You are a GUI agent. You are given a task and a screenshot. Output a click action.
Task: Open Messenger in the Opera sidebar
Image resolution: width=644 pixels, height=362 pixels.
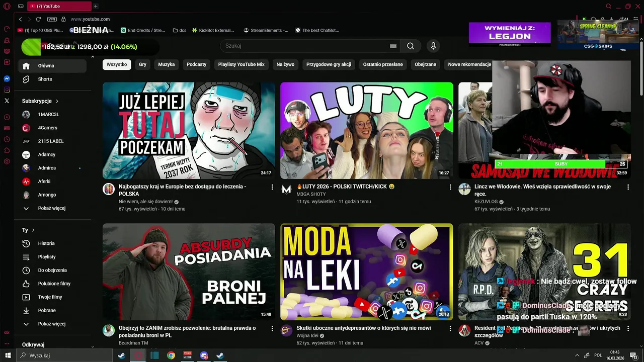coord(7,79)
